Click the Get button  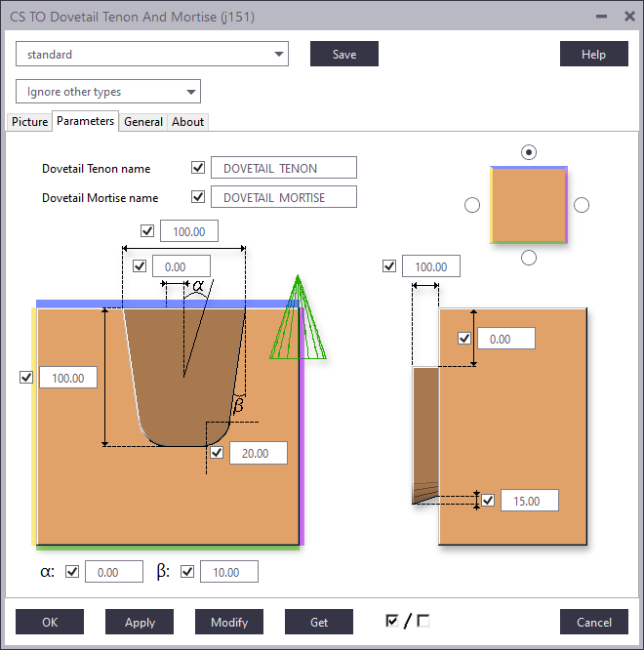coord(319,622)
